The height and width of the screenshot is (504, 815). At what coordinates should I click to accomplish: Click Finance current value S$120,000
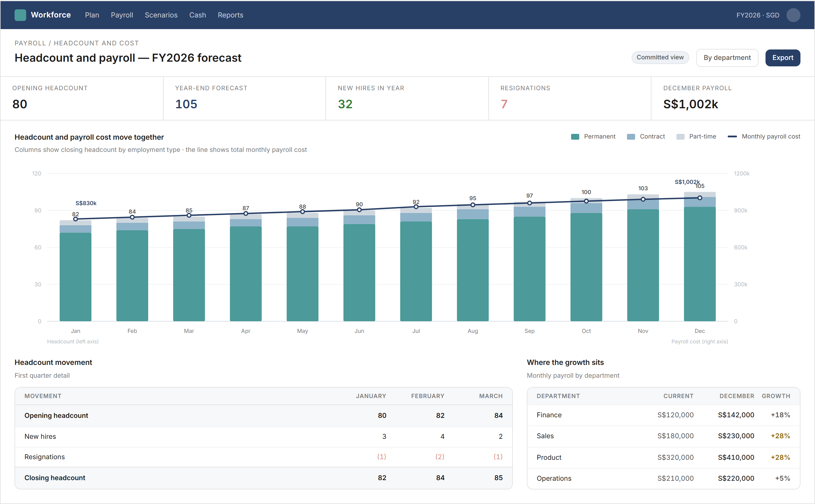point(675,415)
